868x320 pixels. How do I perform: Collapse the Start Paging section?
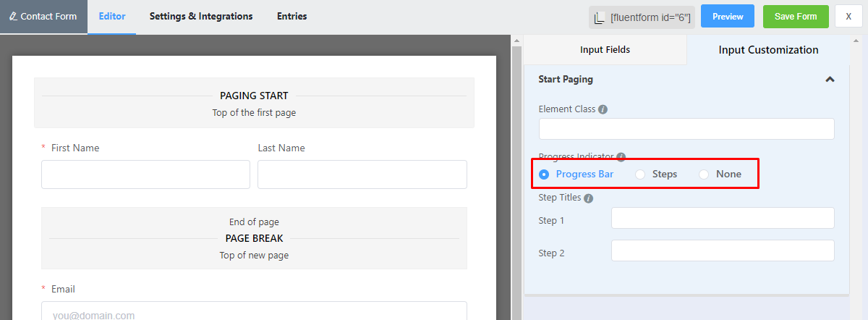click(830, 80)
